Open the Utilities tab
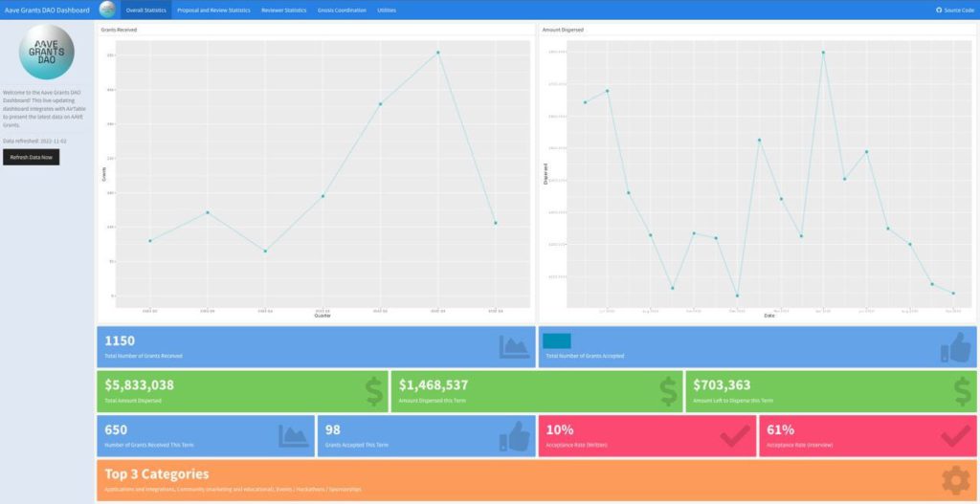Viewport: 980px width, 504px height. pos(387,10)
